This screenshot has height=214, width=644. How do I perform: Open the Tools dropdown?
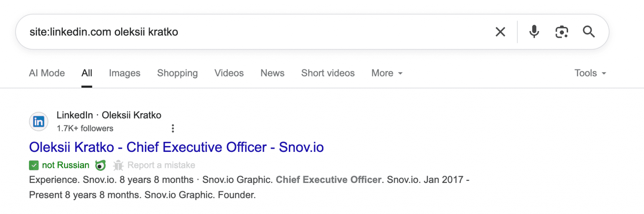(x=590, y=73)
